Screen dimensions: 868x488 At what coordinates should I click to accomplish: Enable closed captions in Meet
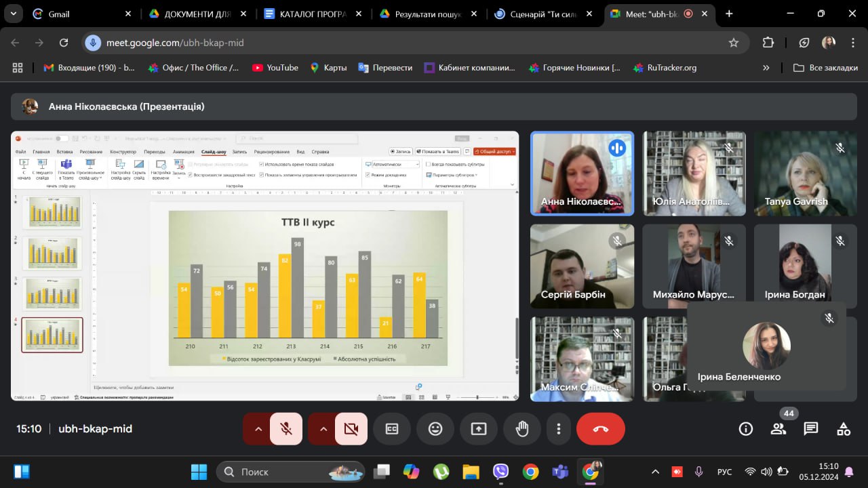coord(392,428)
